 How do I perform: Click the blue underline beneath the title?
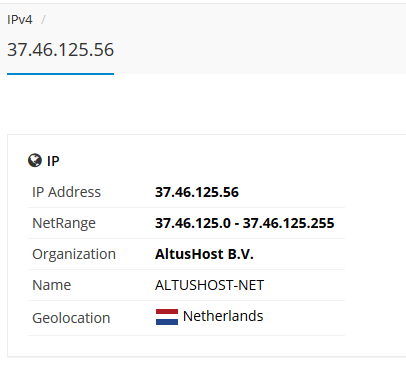point(60,74)
